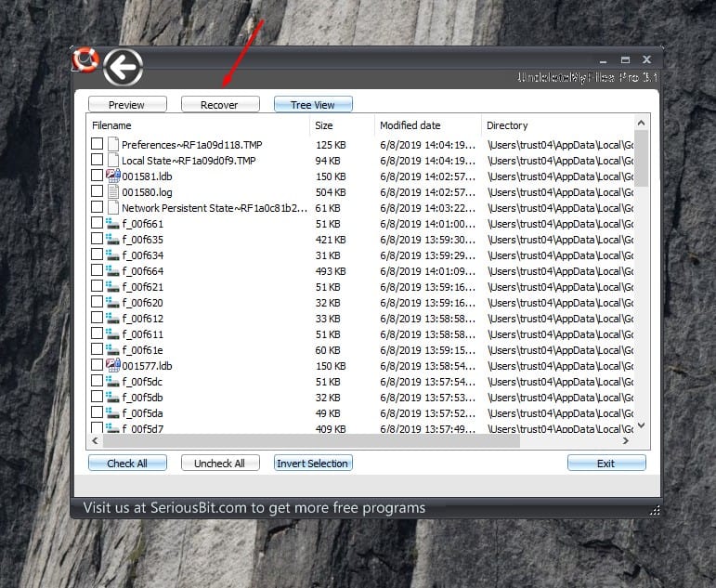716x588 pixels.
Task: Click the back arrow icon
Action: 123,68
